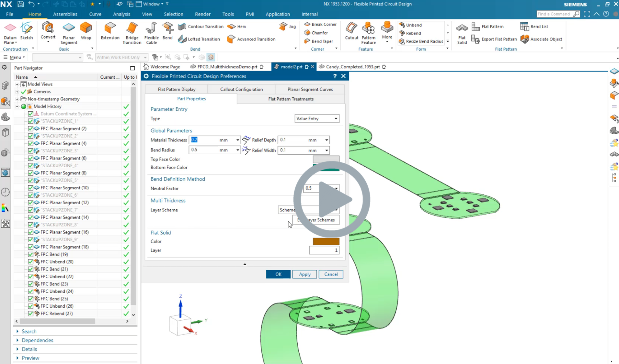
Task: Select the Planar Segment tool
Action: (69, 33)
